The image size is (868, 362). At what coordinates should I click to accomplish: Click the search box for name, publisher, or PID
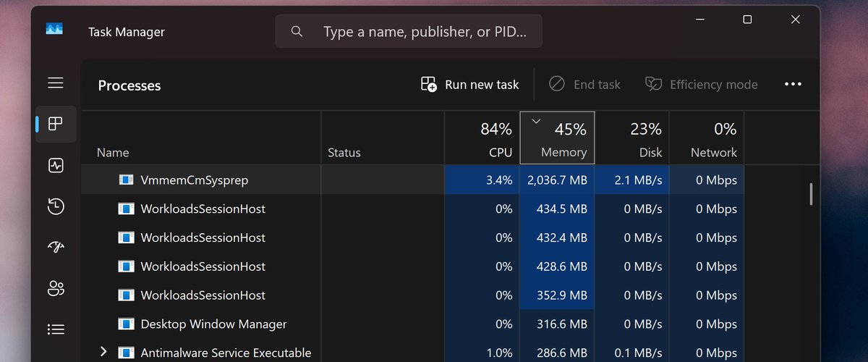[409, 31]
